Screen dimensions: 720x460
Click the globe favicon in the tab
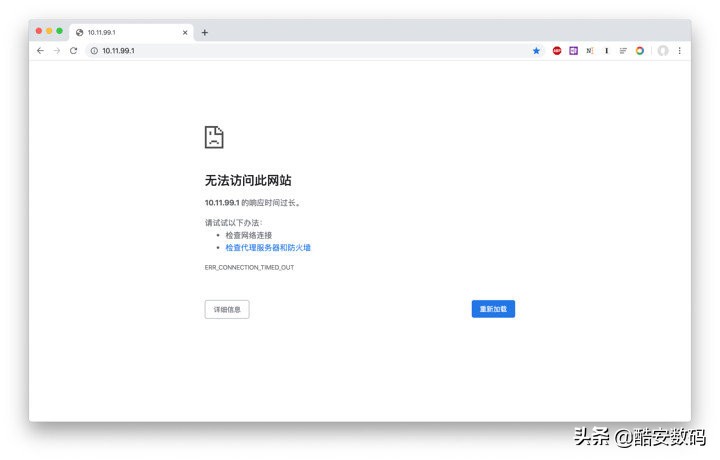coord(79,33)
